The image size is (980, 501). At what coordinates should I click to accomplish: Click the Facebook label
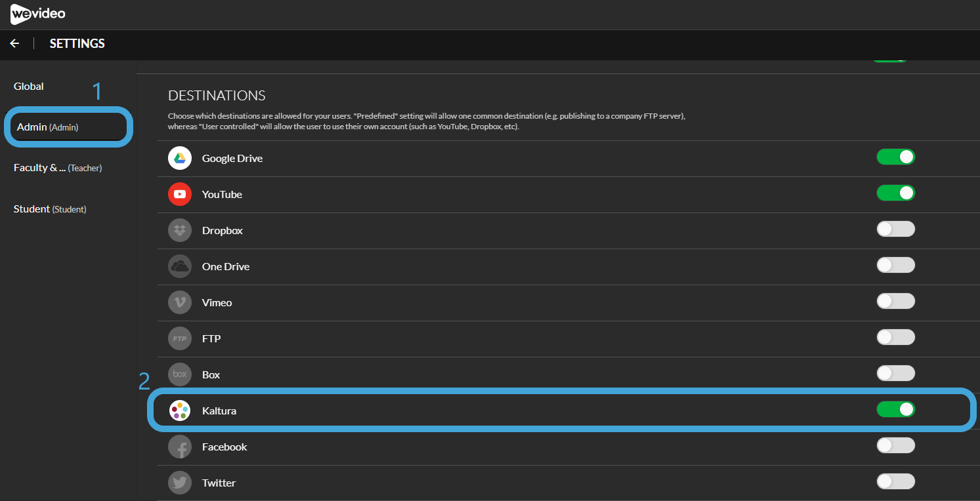click(224, 447)
